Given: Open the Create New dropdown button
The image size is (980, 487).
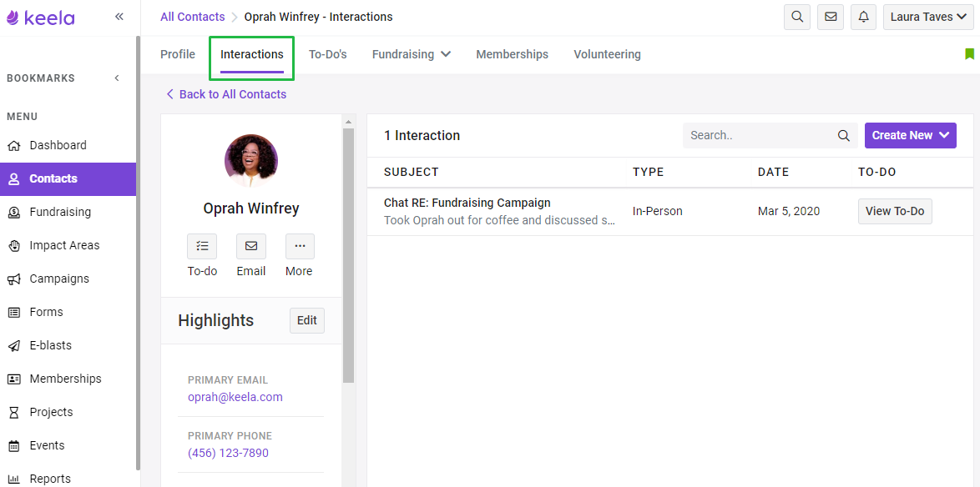Looking at the screenshot, I should pos(911,135).
